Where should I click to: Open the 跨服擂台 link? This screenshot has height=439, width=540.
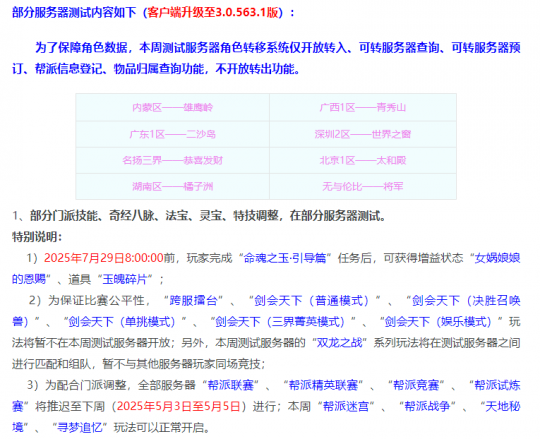(194, 301)
